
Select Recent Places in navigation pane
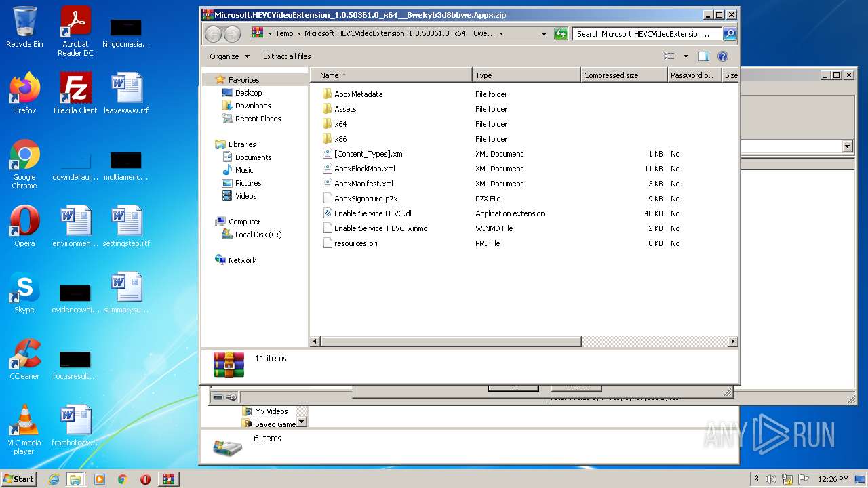point(258,119)
